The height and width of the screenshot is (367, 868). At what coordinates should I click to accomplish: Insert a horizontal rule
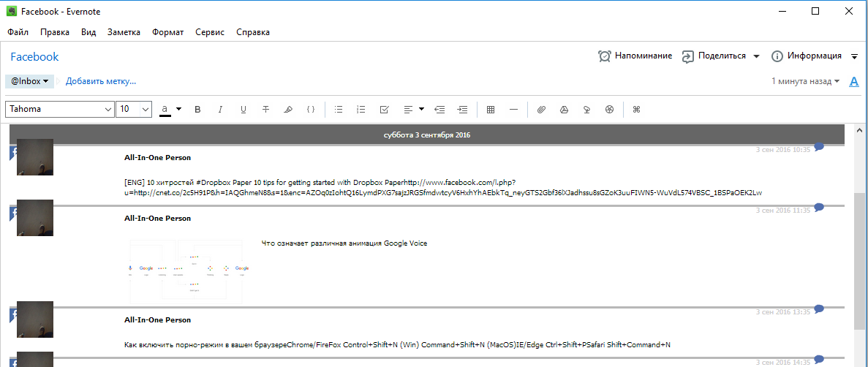pos(513,110)
